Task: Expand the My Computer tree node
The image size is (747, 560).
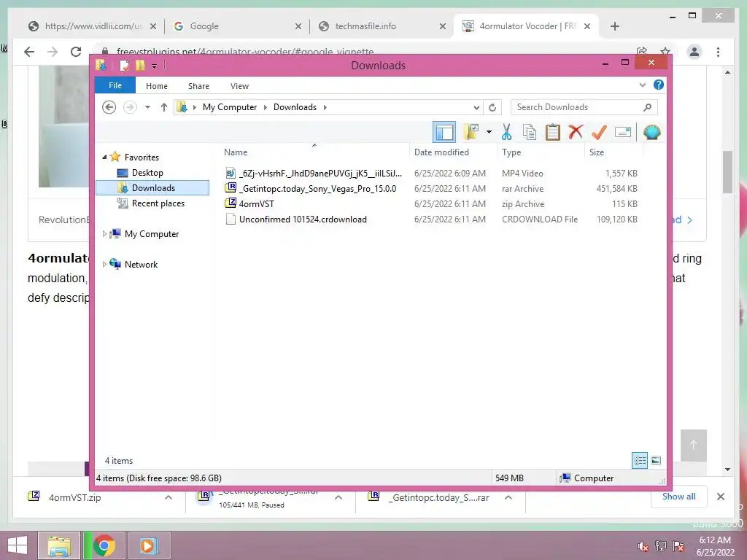Action: coord(104,234)
